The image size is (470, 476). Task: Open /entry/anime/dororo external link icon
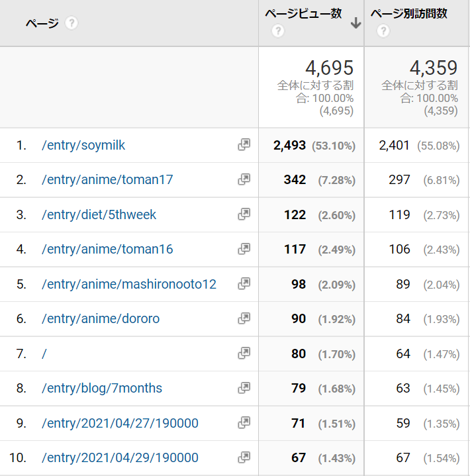click(x=244, y=318)
